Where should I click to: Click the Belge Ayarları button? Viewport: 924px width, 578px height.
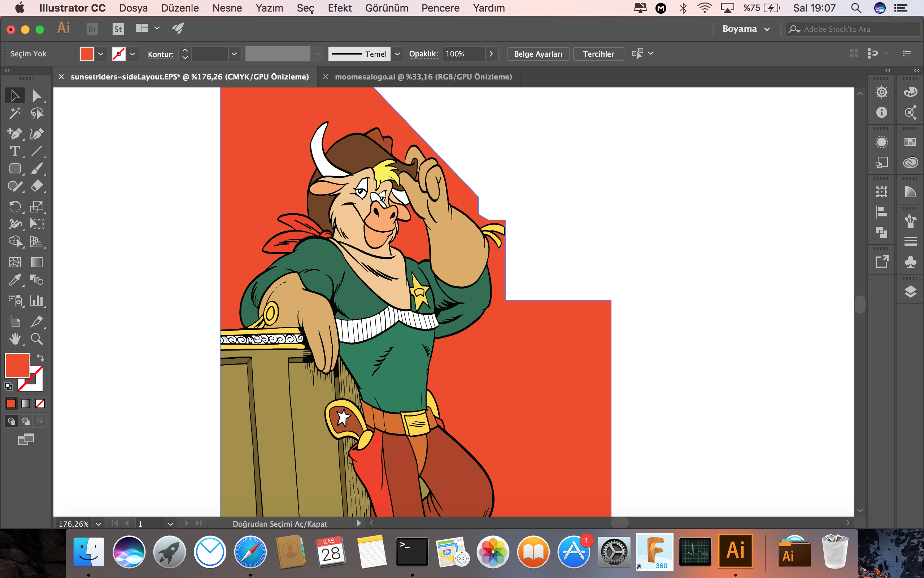[x=538, y=54]
